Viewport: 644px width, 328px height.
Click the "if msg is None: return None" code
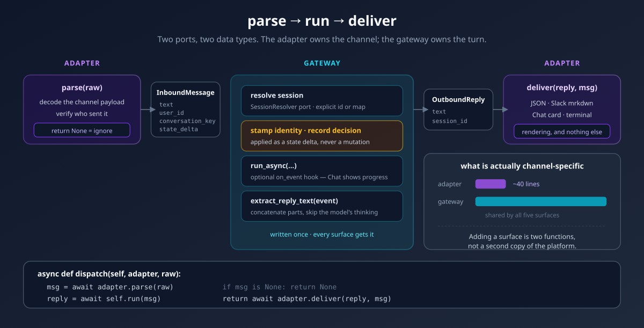pos(280,287)
